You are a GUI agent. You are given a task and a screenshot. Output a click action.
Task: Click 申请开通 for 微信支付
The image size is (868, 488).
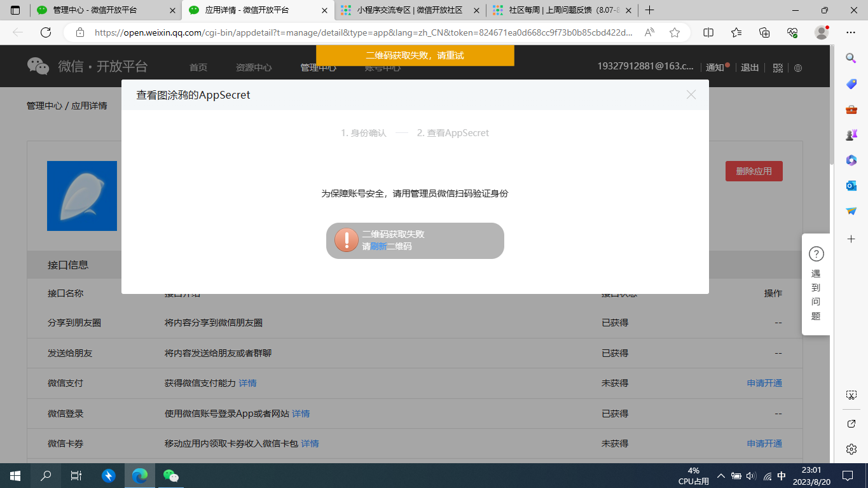pos(764,383)
